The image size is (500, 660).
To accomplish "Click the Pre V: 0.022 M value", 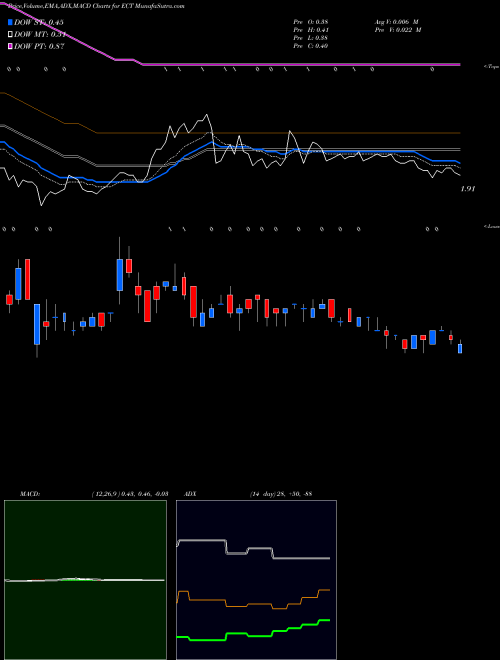I will pos(398,30).
